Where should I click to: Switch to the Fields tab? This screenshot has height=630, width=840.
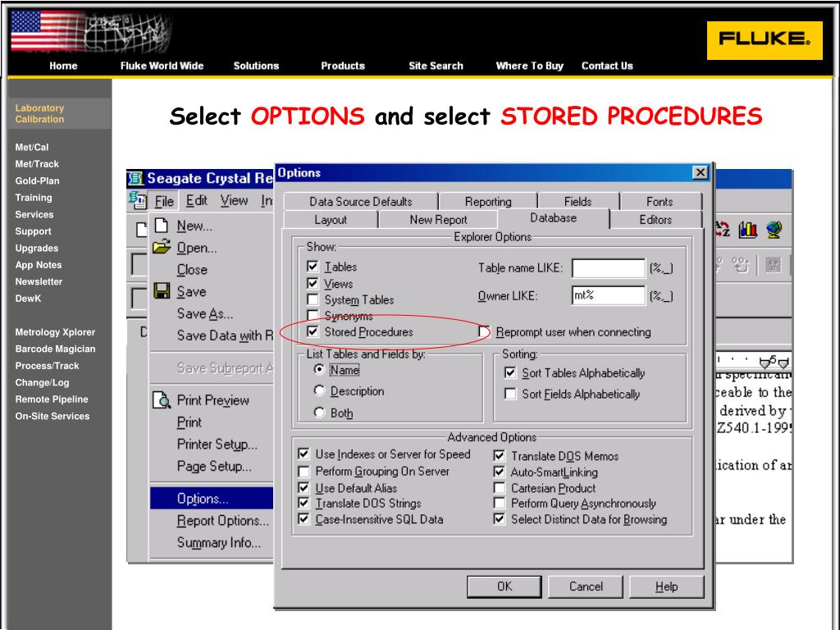(x=578, y=202)
